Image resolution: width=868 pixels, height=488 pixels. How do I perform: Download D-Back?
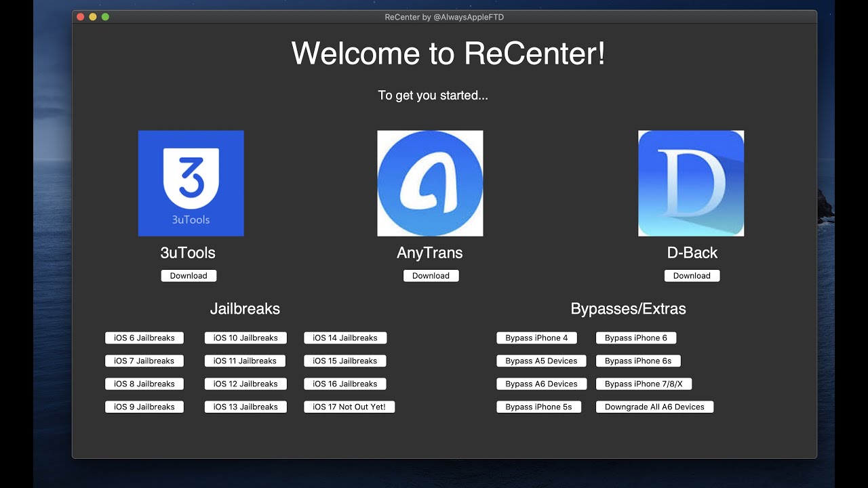point(692,276)
